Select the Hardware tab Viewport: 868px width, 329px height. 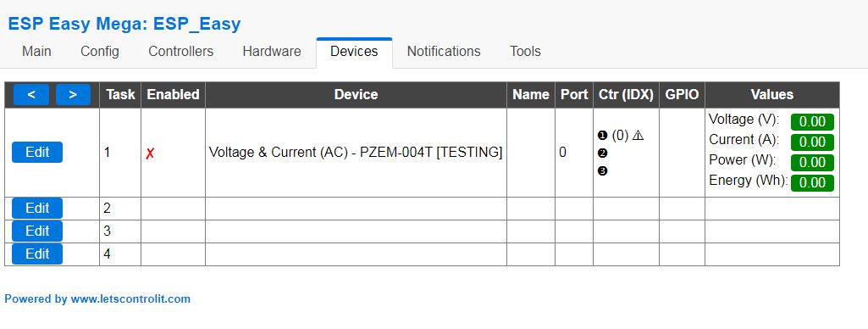click(x=272, y=52)
